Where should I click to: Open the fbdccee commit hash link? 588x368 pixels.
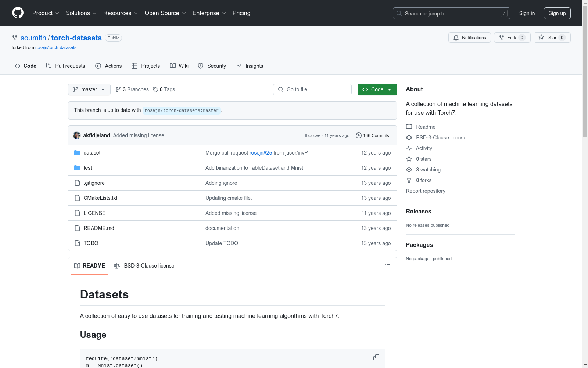click(313, 135)
